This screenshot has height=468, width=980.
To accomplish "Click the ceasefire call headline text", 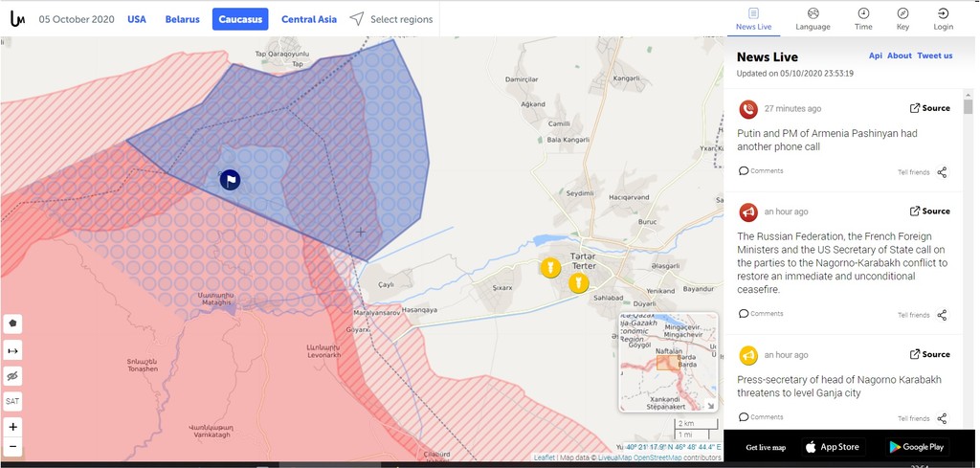I will [842, 263].
